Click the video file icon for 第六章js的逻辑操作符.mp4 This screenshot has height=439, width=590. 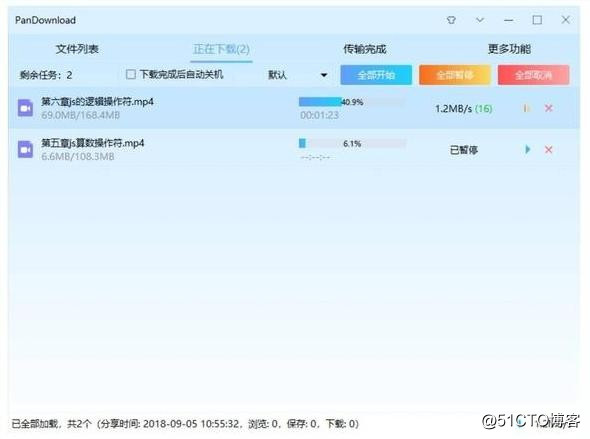pyautogui.click(x=25, y=108)
